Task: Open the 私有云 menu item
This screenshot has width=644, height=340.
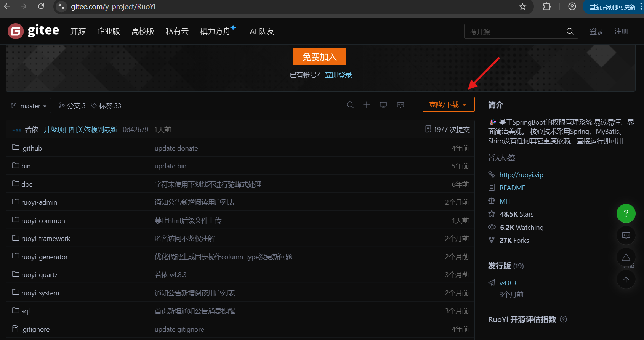Action: pyautogui.click(x=177, y=31)
